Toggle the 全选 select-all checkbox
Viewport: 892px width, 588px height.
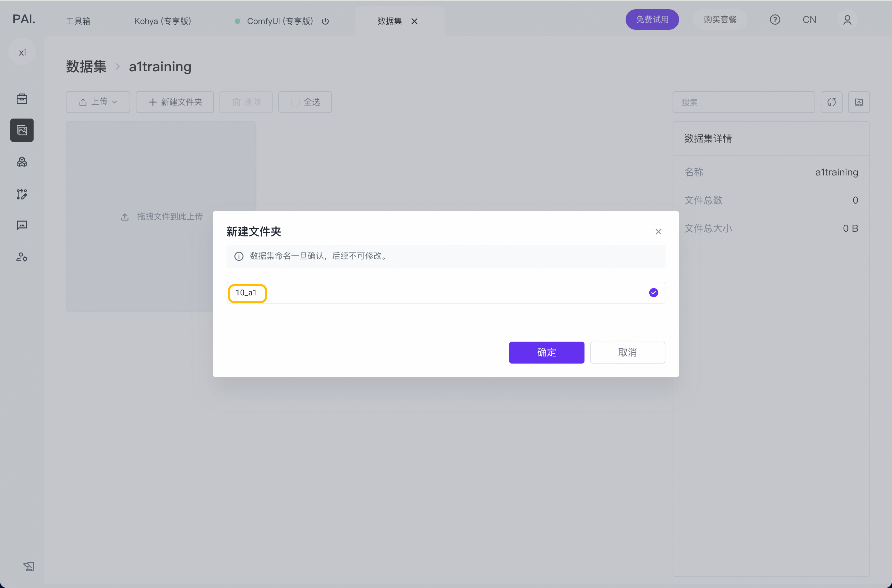coord(295,102)
